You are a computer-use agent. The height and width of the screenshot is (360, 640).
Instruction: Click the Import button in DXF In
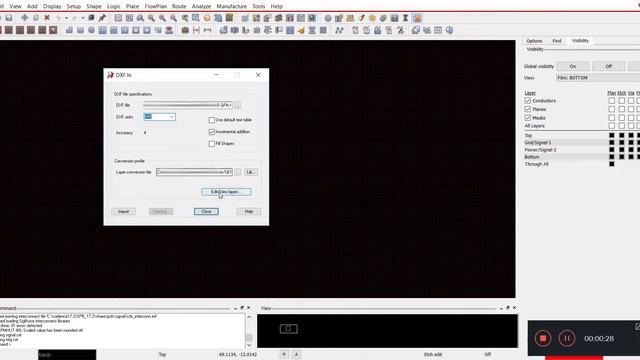pos(124,211)
